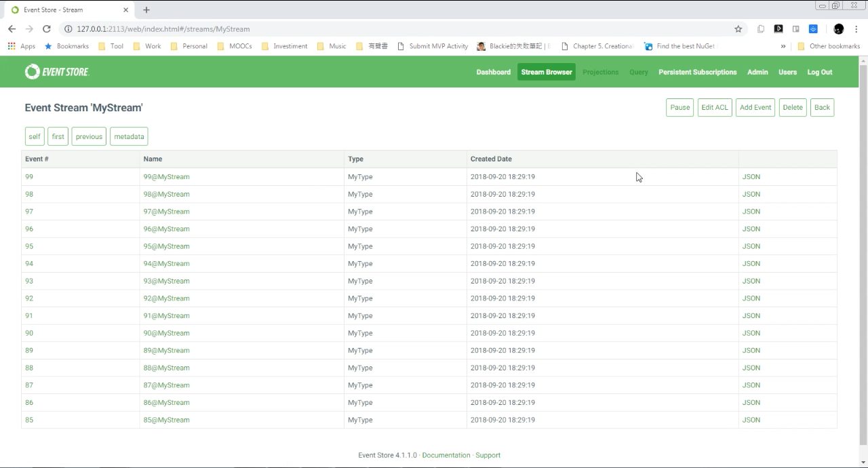
Task: View JSON for event 90
Action: click(x=751, y=333)
